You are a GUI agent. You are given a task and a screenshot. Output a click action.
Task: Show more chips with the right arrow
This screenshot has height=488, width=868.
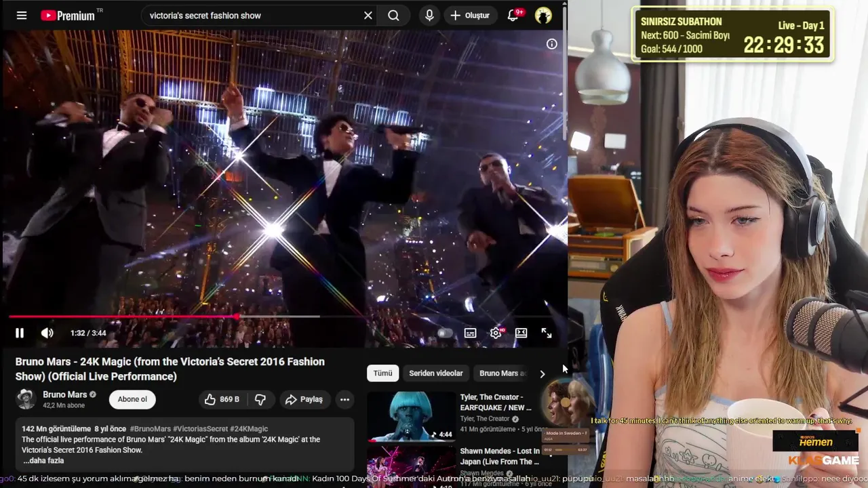[x=542, y=373]
